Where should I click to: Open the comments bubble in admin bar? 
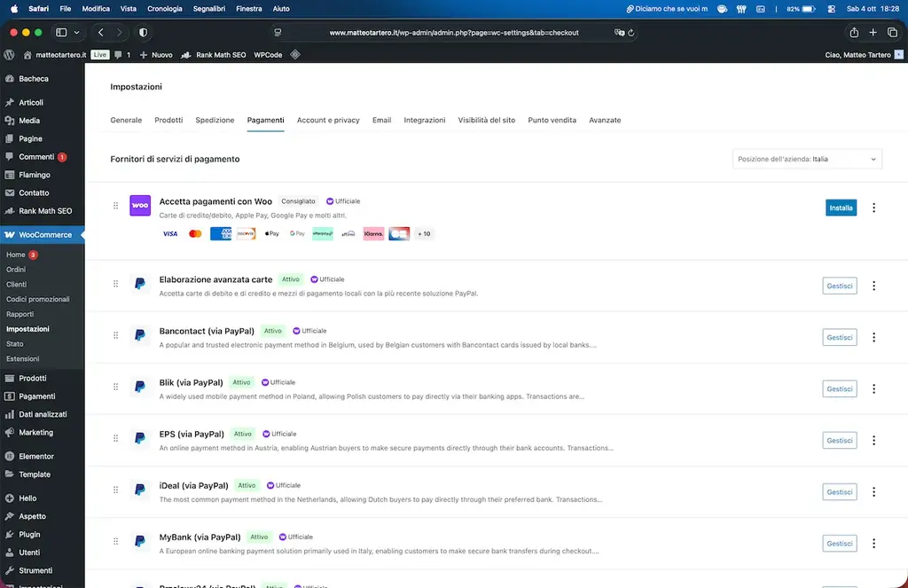(x=122, y=54)
